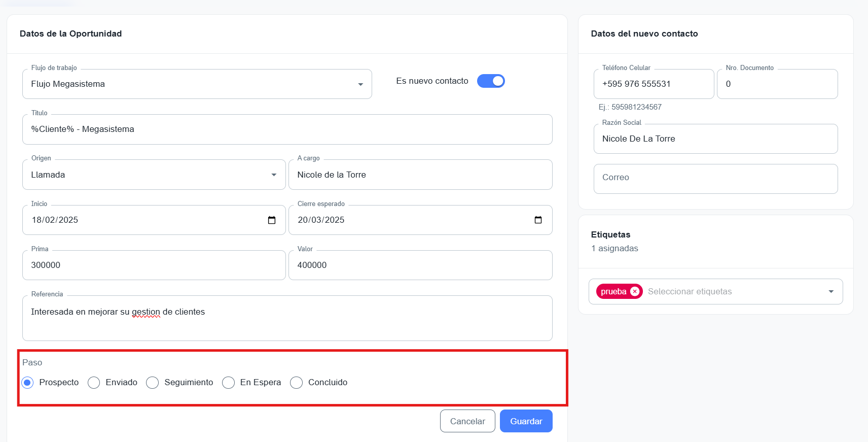Choose the Seguimiento step radio button

coord(153,383)
